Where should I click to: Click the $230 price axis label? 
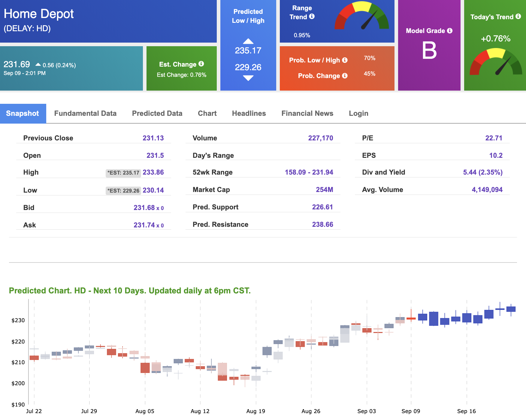click(18, 320)
